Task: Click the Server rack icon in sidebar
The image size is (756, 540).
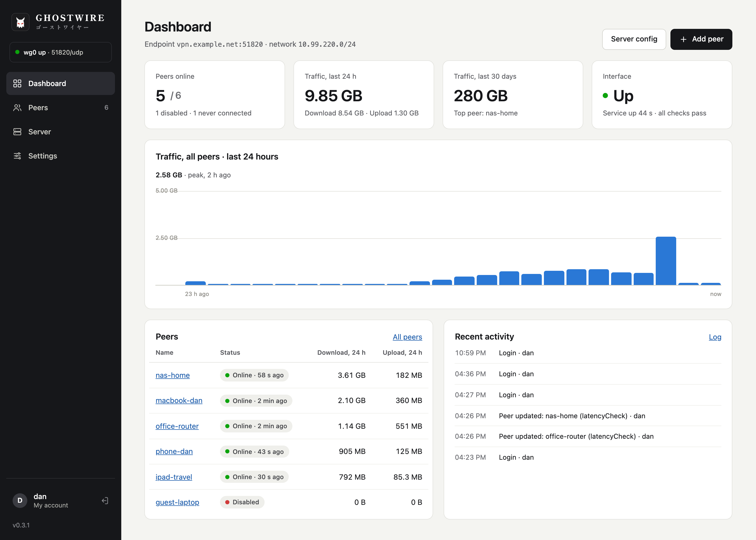Action: (x=17, y=132)
